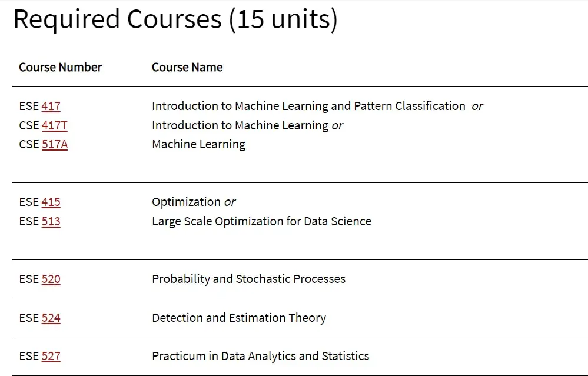
Task: Open the ESE 524 course link
Action: click(51, 318)
